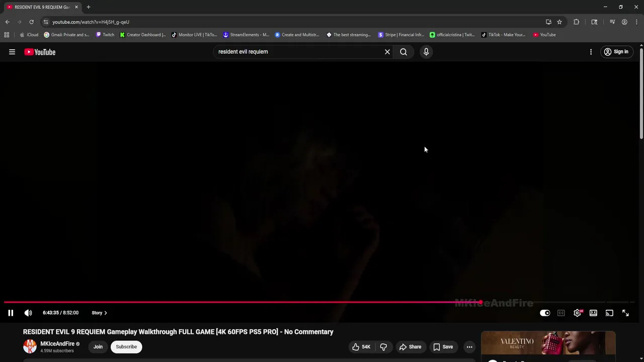
Task: Go to the YouTube home logo
Action: (x=40, y=52)
